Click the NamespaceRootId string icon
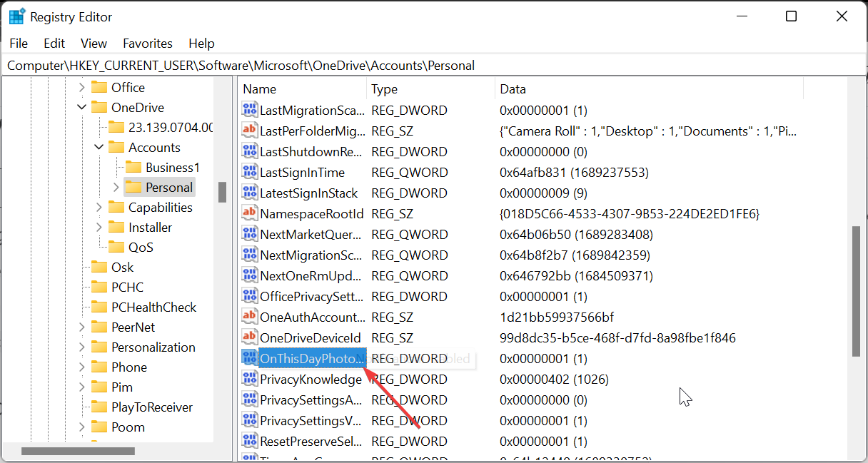The image size is (868, 463). click(249, 214)
